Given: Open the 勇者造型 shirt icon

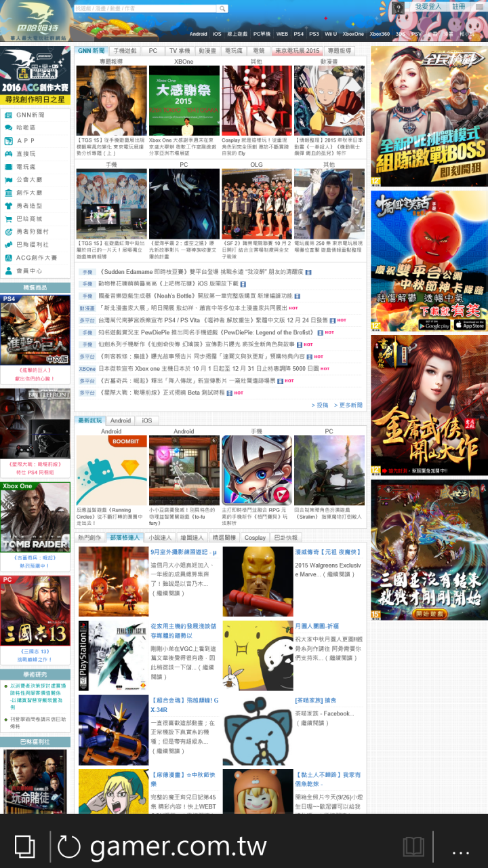Looking at the screenshot, I should [x=9, y=205].
